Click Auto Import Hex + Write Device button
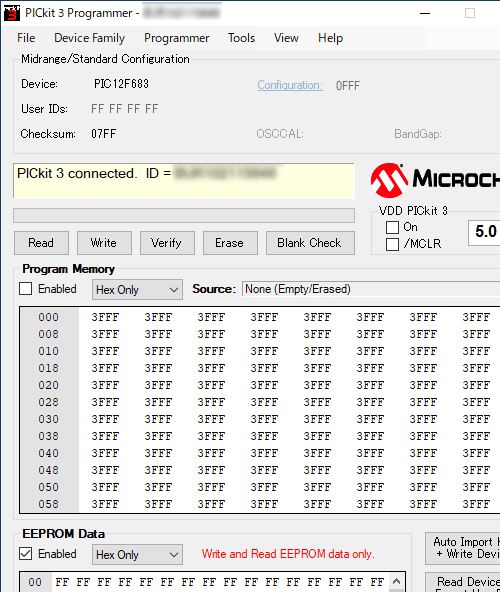Image resolution: width=500 pixels, height=592 pixels. click(463, 548)
